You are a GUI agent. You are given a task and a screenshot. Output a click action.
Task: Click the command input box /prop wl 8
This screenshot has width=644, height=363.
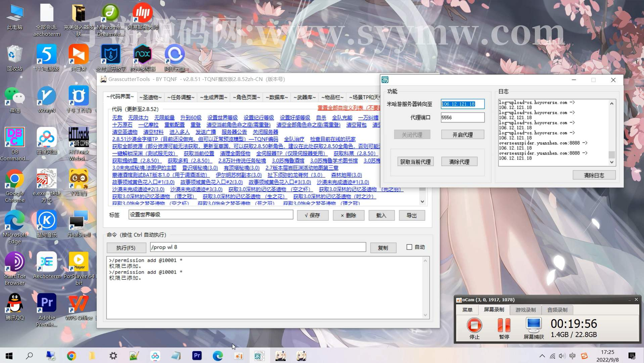pyautogui.click(x=258, y=247)
